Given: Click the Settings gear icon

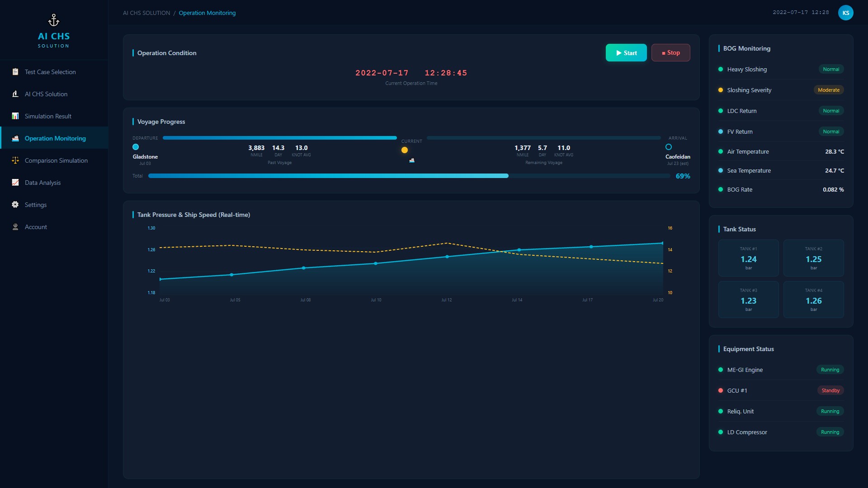Looking at the screenshot, I should (15, 205).
